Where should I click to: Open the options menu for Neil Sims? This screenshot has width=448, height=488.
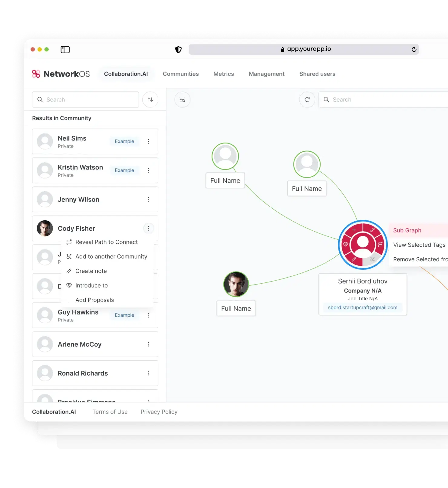149,141
